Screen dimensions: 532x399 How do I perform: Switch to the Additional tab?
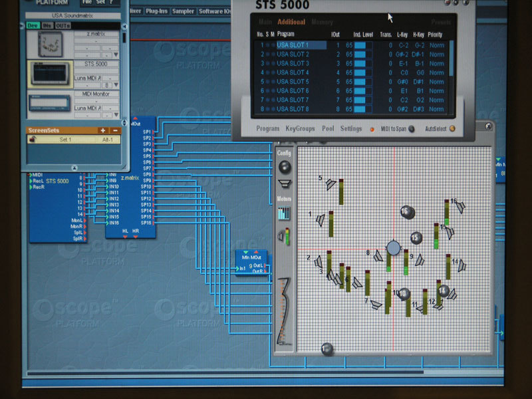[291, 22]
